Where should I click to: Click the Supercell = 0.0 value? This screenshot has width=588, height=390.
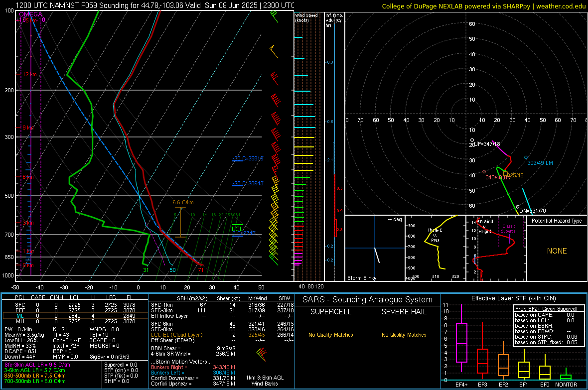coord(121,365)
